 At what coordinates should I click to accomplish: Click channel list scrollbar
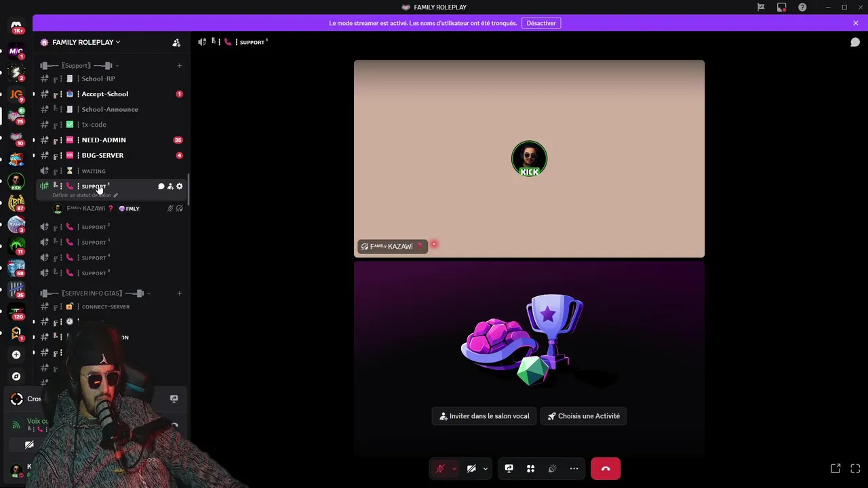tap(188, 190)
